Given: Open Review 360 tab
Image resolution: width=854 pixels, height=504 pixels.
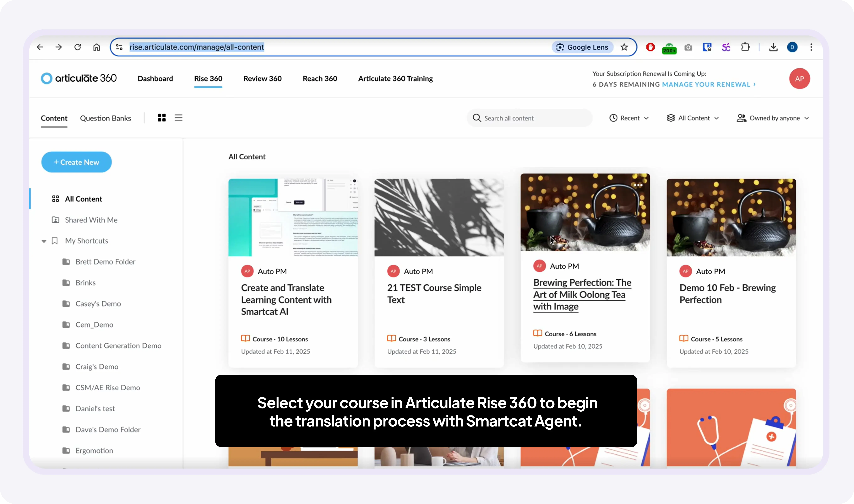Looking at the screenshot, I should [263, 78].
